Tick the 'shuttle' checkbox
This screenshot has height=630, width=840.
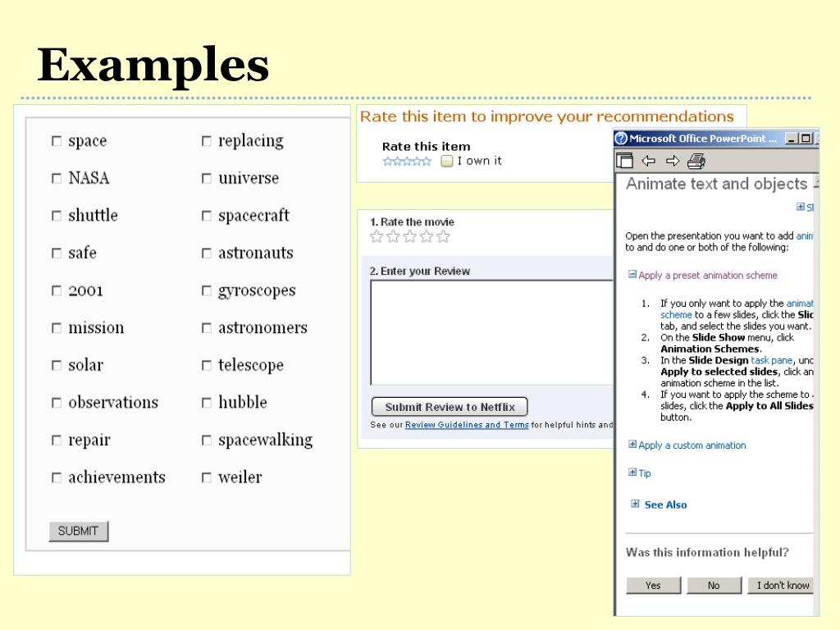point(57,216)
